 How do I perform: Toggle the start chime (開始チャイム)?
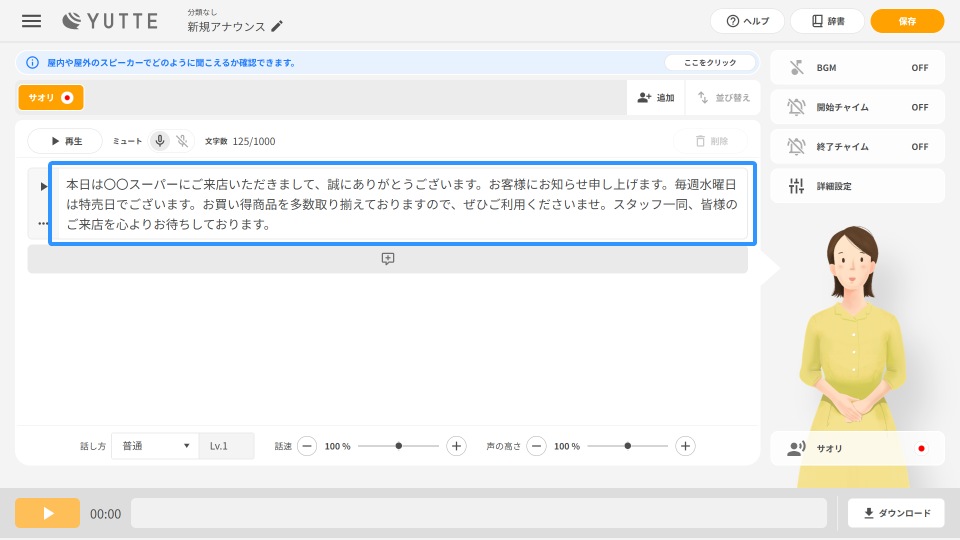point(857,107)
